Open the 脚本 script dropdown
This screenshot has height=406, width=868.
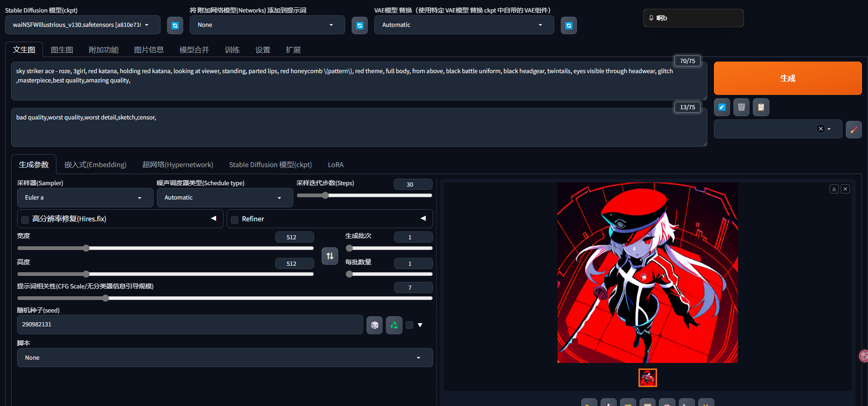(225, 358)
